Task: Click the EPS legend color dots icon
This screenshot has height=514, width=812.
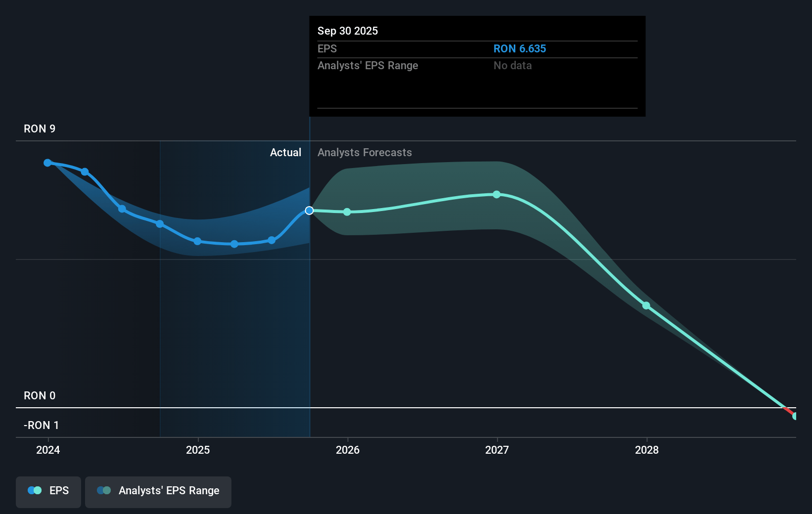Action: point(35,491)
